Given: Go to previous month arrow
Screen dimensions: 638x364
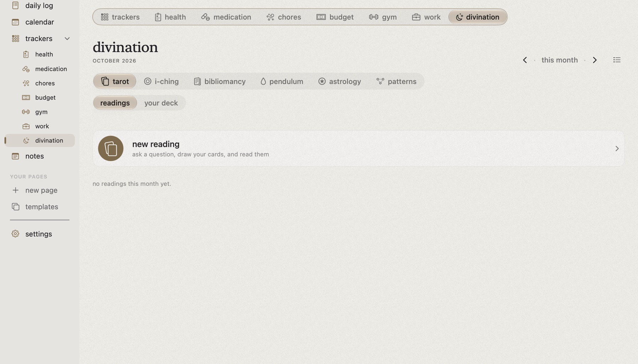Looking at the screenshot, I should tap(525, 60).
